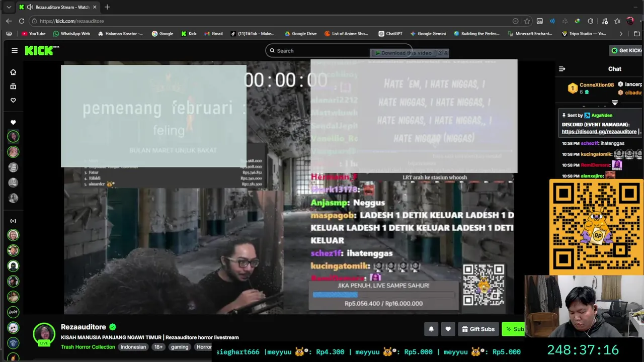Click username kucingatomik in the chat panel

tap(596, 154)
